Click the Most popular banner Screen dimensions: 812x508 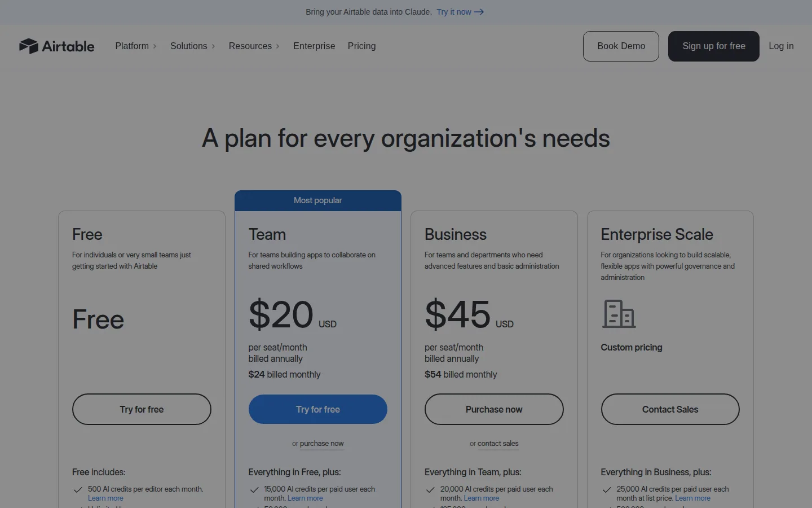318,200
